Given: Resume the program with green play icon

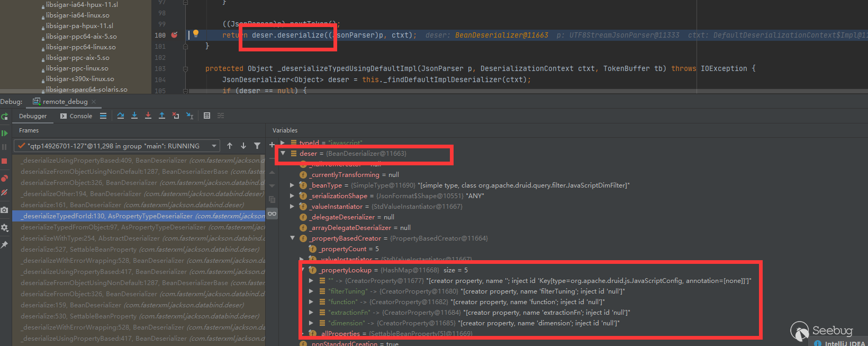Looking at the screenshot, I should coord(4,133).
